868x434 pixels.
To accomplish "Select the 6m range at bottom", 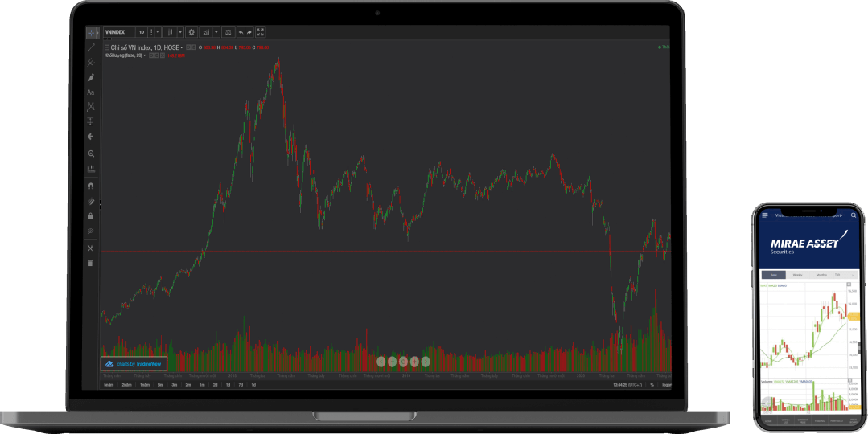I will pyautogui.click(x=161, y=385).
